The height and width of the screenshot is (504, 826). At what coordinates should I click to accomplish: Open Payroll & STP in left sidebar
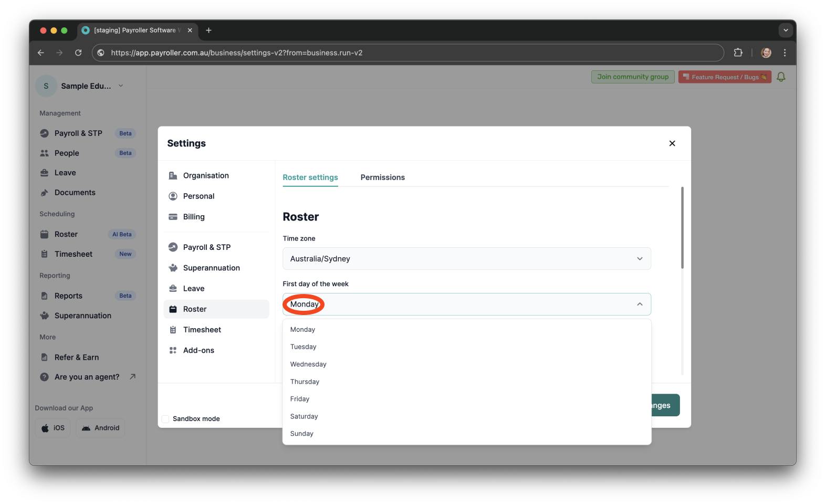[x=88, y=133]
